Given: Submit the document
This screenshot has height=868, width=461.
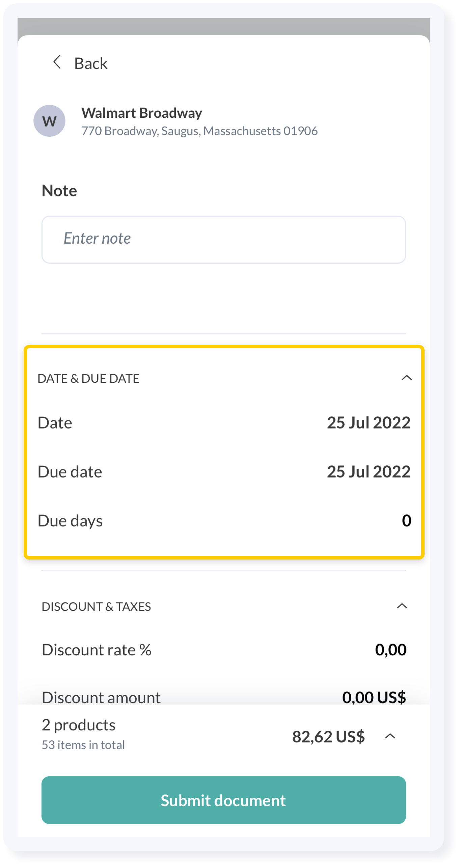Looking at the screenshot, I should (223, 800).
